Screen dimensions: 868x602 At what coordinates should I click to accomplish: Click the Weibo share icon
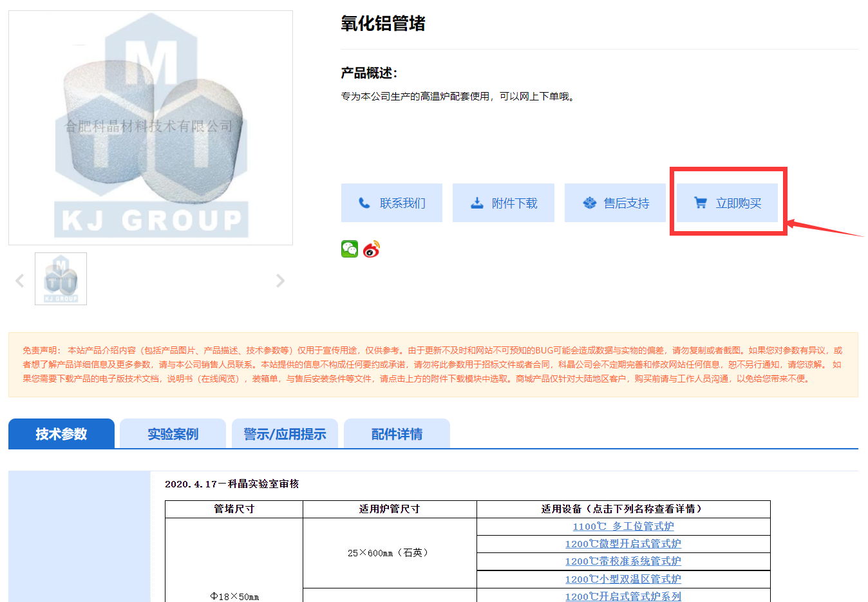pyautogui.click(x=372, y=249)
